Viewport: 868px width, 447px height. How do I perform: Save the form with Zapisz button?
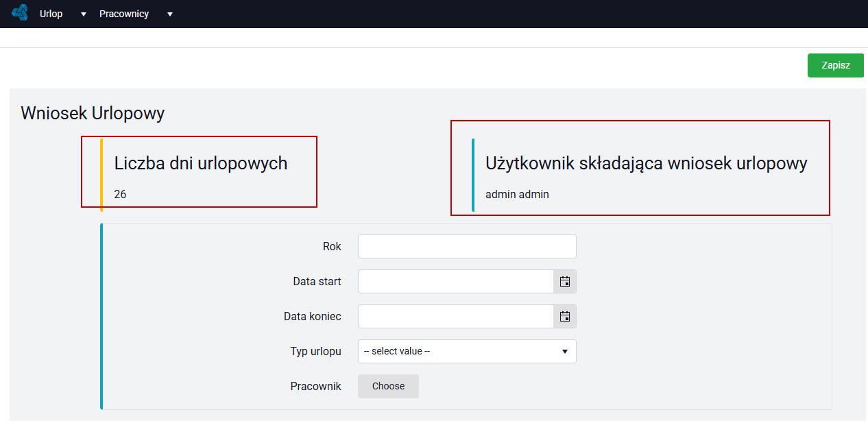pos(836,65)
